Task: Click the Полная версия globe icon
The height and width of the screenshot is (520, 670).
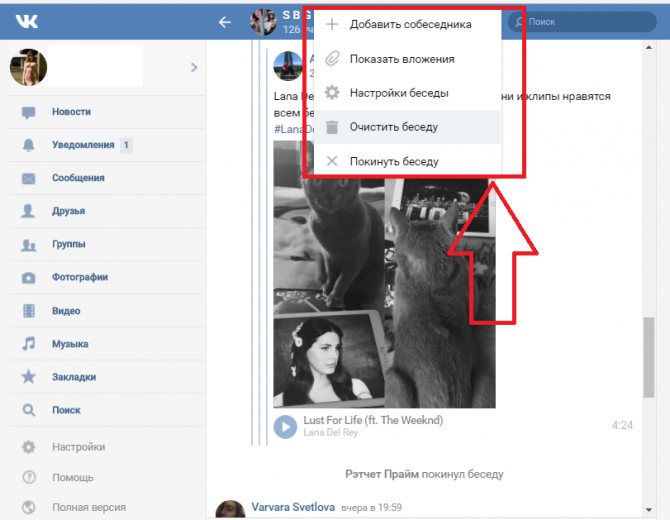Action: pos(29,507)
